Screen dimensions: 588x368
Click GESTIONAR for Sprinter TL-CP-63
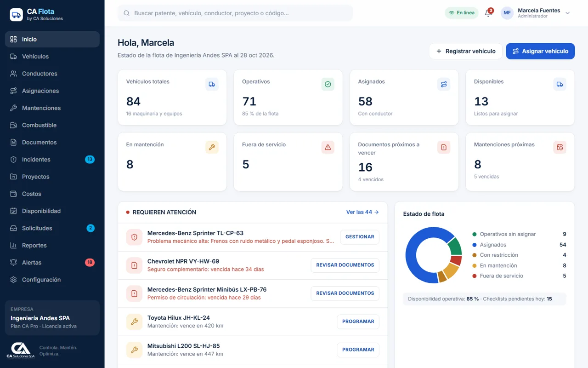tap(360, 237)
